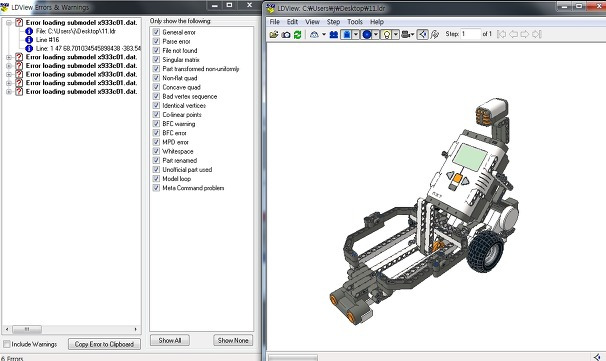Open the lighting options dropdown arrow
This screenshot has height=361, width=606.
coord(396,35)
